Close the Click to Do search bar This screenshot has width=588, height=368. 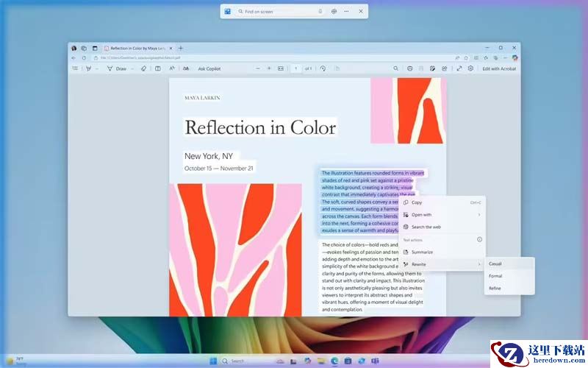click(361, 11)
